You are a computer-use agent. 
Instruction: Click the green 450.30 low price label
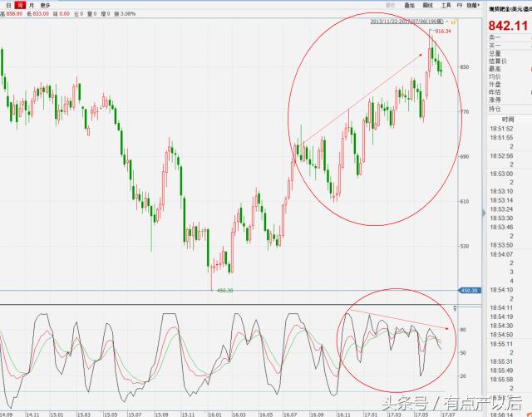click(x=224, y=291)
